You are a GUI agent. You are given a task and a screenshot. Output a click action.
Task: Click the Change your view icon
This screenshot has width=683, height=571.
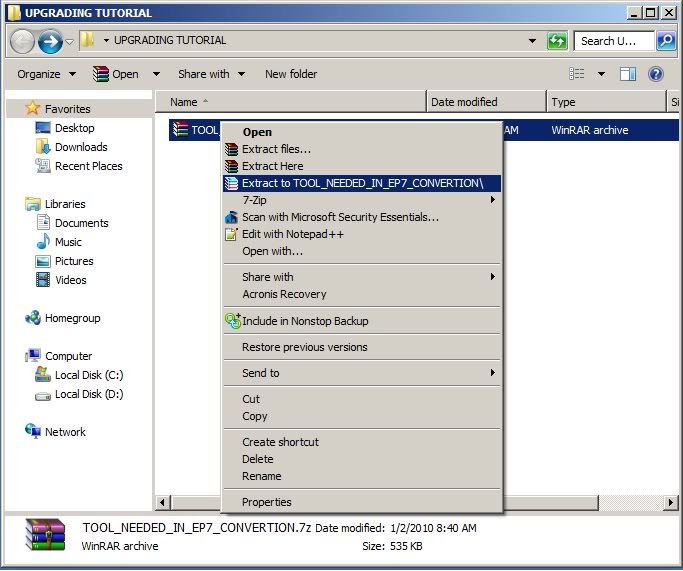tap(577, 74)
